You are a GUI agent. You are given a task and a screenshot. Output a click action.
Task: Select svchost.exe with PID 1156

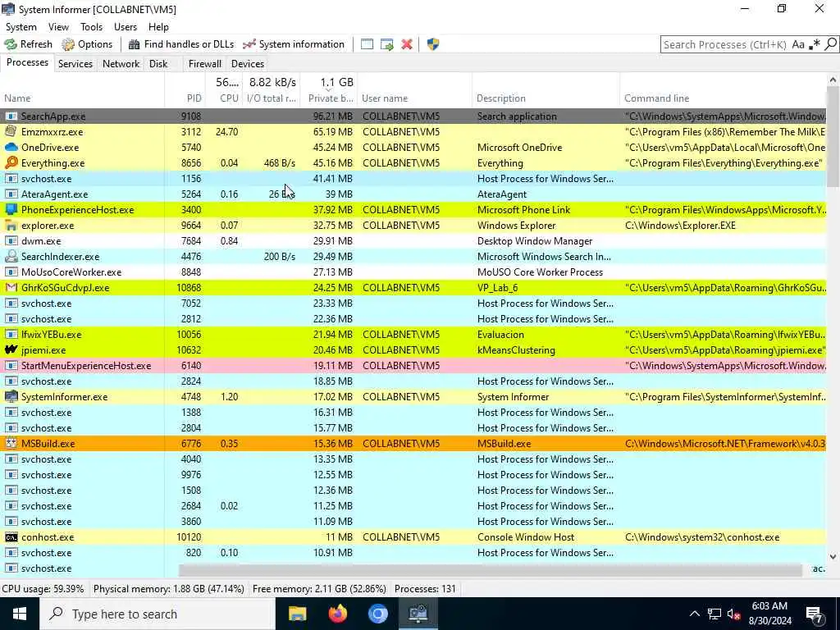click(413, 178)
